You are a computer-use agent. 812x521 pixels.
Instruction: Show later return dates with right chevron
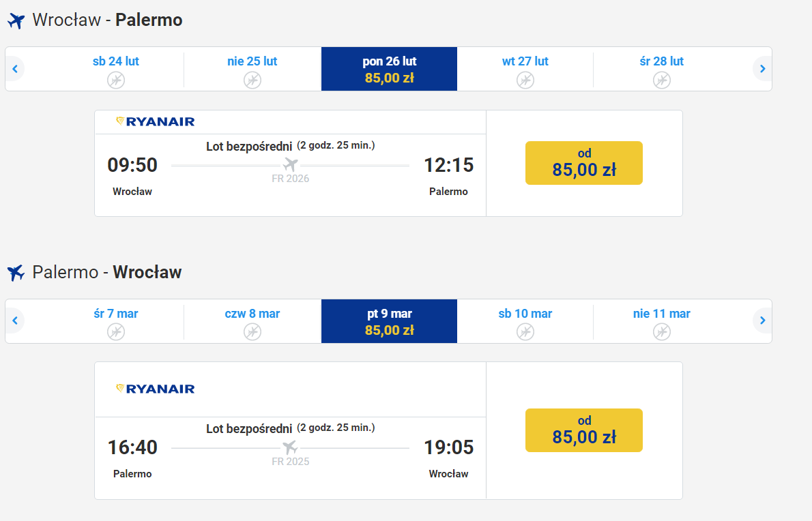click(762, 321)
